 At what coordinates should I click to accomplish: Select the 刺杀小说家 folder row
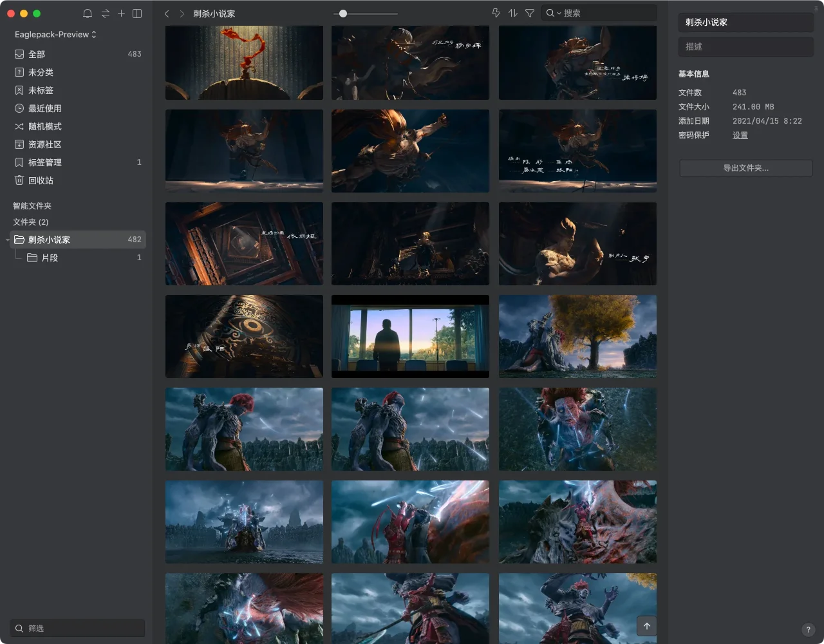pos(78,240)
